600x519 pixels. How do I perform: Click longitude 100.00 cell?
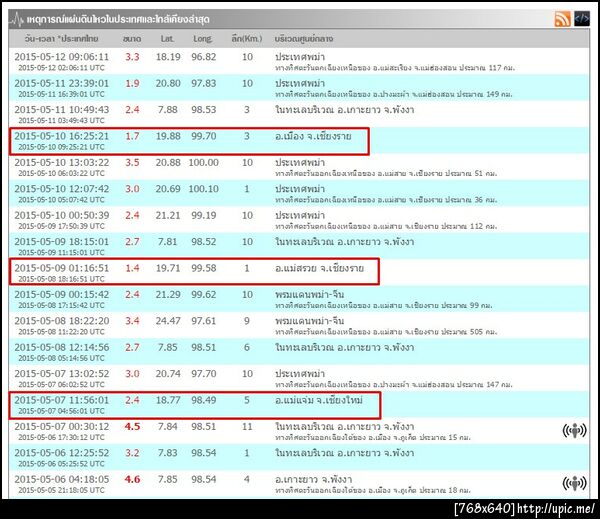click(x=204, y=163)
